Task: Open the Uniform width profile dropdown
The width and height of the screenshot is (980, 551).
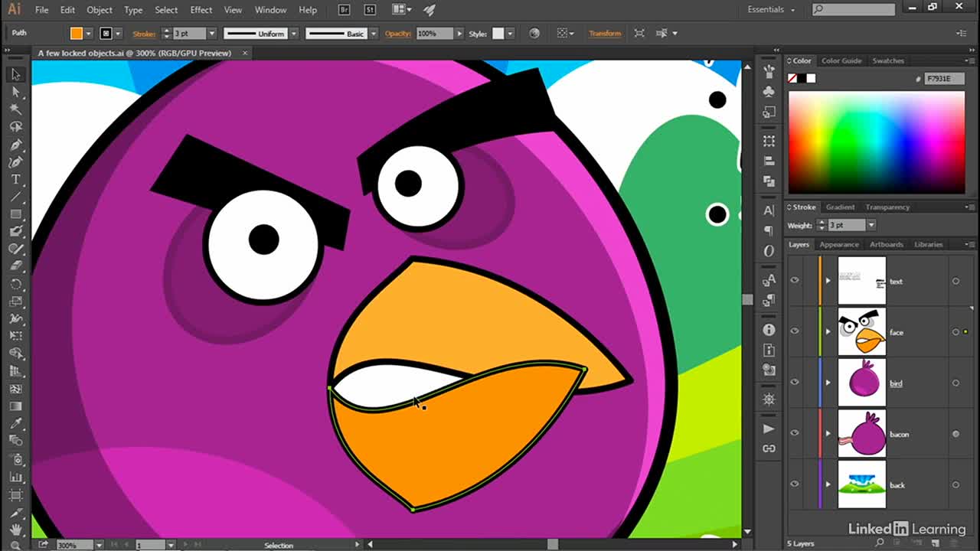Action: (x=294, y=34)
